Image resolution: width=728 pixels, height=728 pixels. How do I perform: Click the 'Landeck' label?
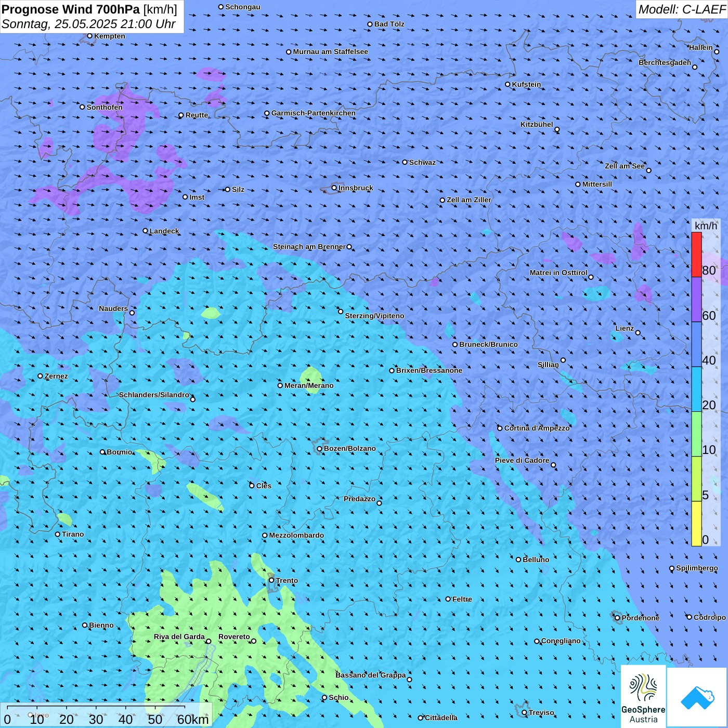point(164,231)
